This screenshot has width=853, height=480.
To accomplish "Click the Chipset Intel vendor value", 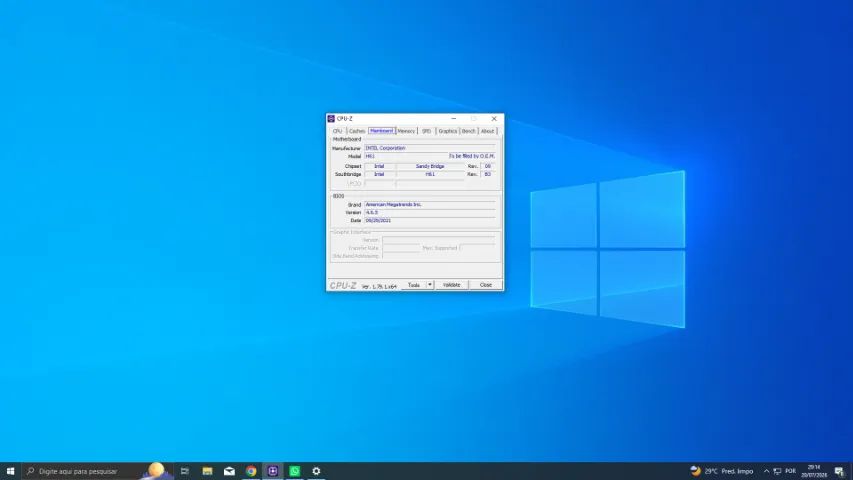I will tap(379, 166).
